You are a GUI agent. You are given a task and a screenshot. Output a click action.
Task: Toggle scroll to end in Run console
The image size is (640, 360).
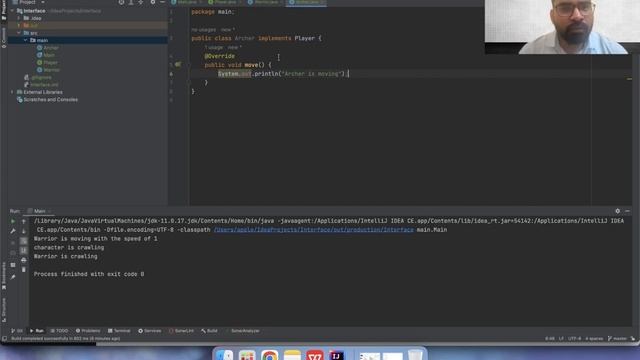pyautogui.click(x=24, y=250)
